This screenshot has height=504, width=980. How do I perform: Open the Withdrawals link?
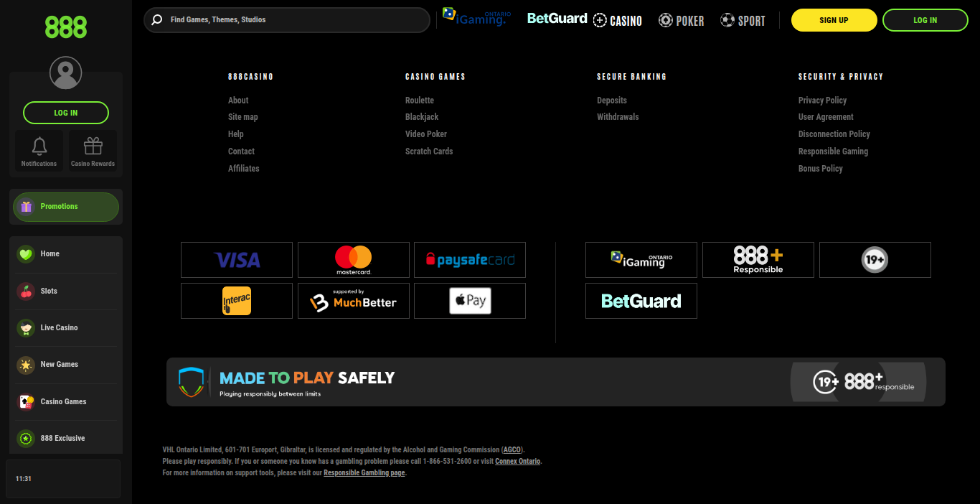[x=618, y=117]
